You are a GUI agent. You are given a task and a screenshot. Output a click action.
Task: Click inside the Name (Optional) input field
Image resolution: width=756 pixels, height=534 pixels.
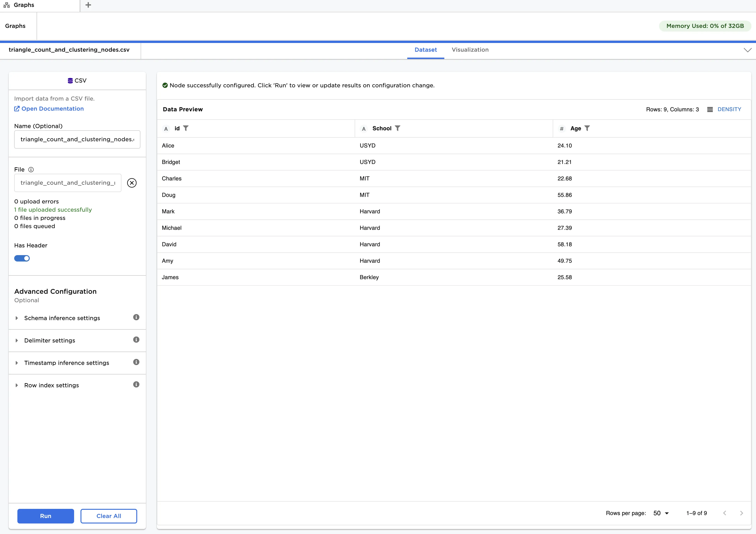pyautogui.click(x=77, y=139)
